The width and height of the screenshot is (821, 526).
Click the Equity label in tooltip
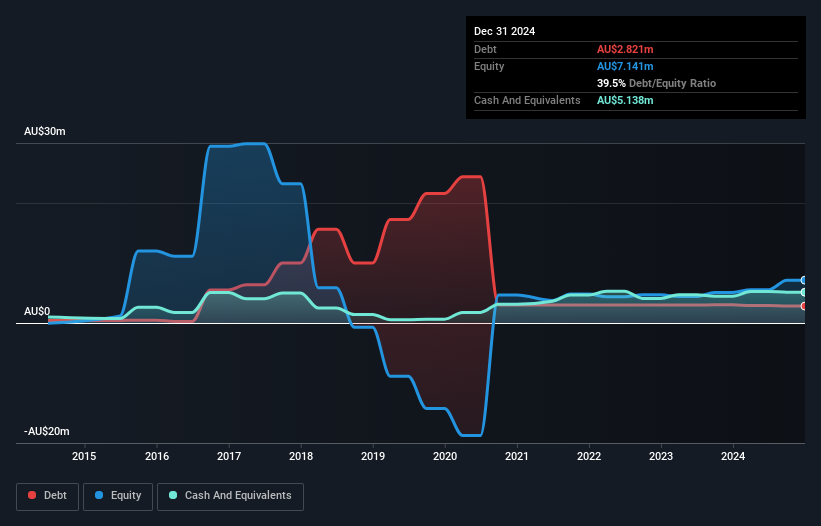tap(489, 66)
